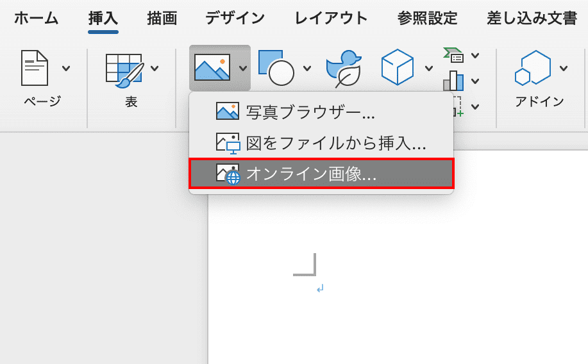Image resolution: width=588 pixels, height=364 pixels.
Task: Go to the レイアウト tab
Action: click(331, 18)
